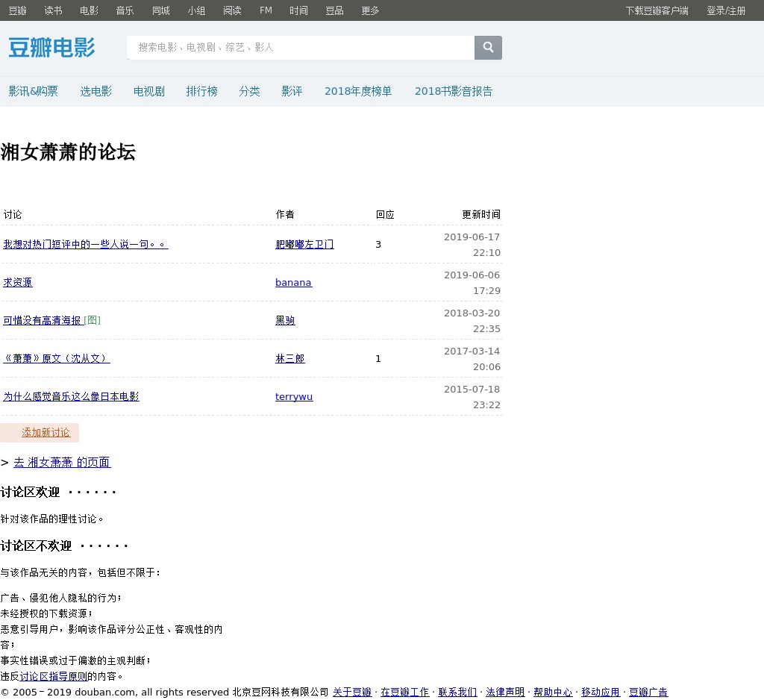
Task: Focus the movie search input field
Action: coord(301,48)
